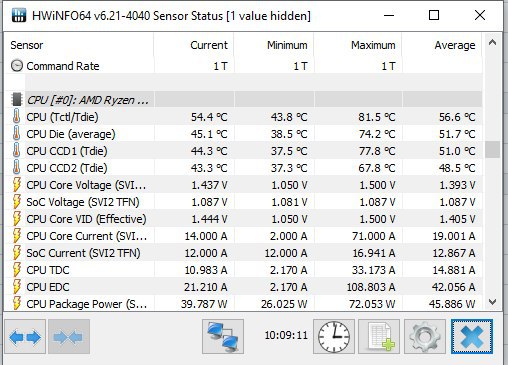508x365 pixels.
Task: Select the CPU EDC label
Action: (x=48, y=287)
